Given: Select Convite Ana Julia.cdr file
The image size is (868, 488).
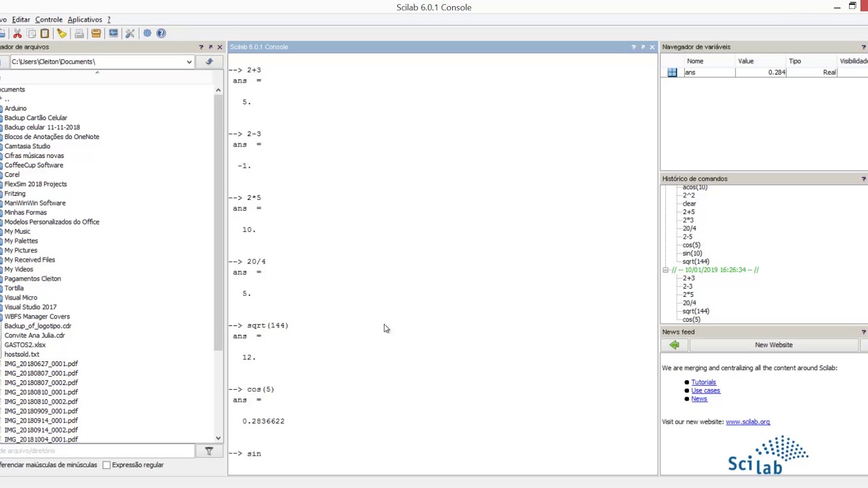Looking at the screenshot, I should pyautogui.click(x=35, y=335).
